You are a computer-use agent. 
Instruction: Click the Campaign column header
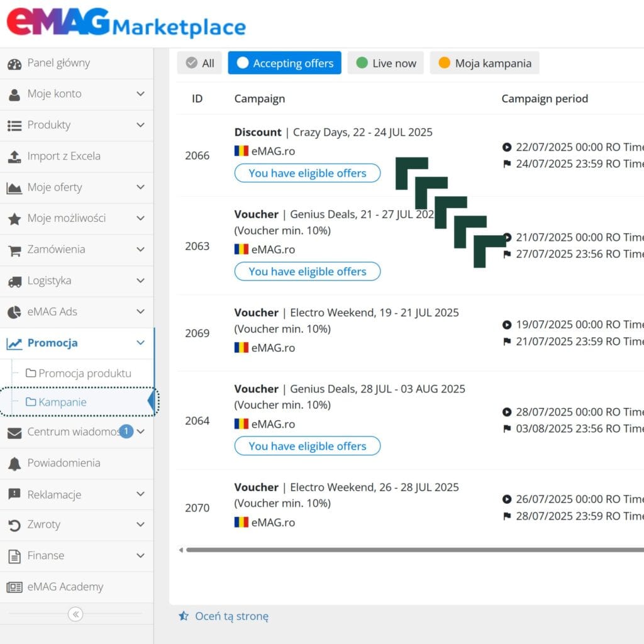(260, 99)
